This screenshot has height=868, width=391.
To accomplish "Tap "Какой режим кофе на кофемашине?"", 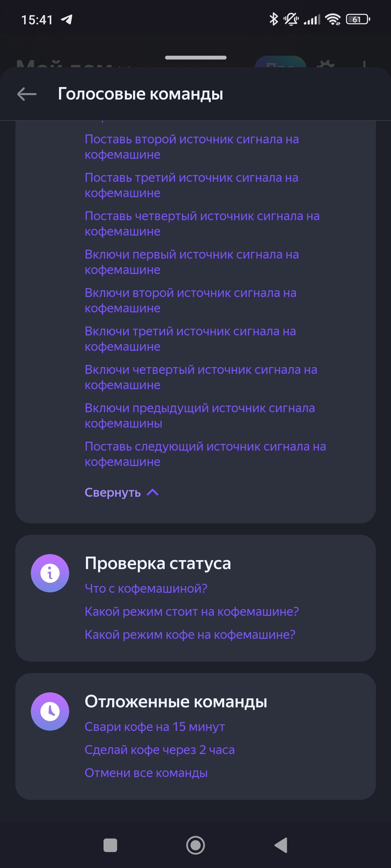I will point(190,634).
